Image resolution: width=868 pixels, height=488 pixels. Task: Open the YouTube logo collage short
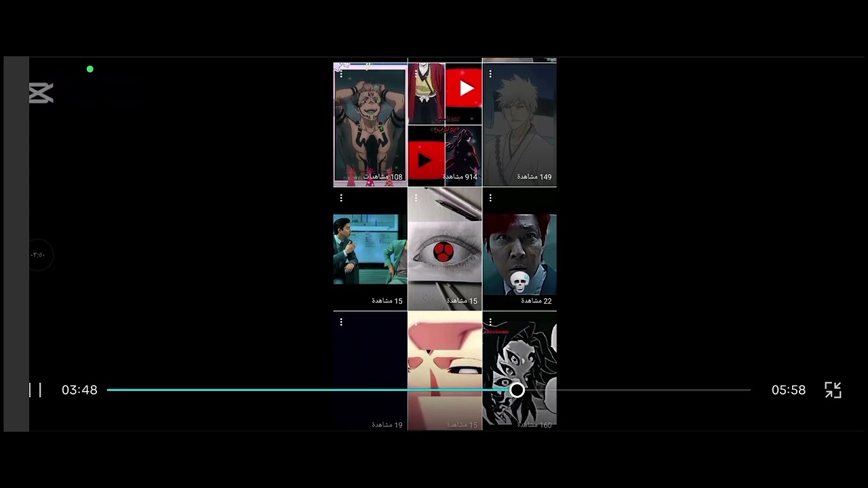pyautogui.click(x=445, y=124)
